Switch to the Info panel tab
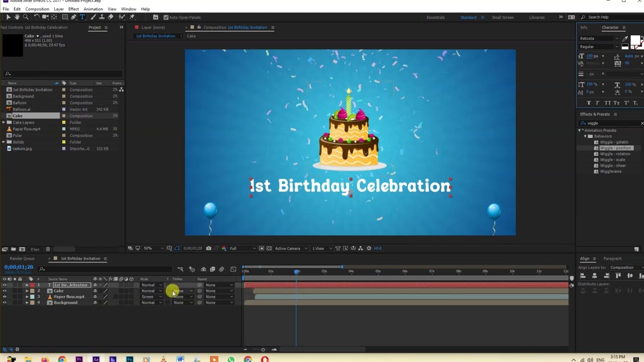 (x=584, y=27)
